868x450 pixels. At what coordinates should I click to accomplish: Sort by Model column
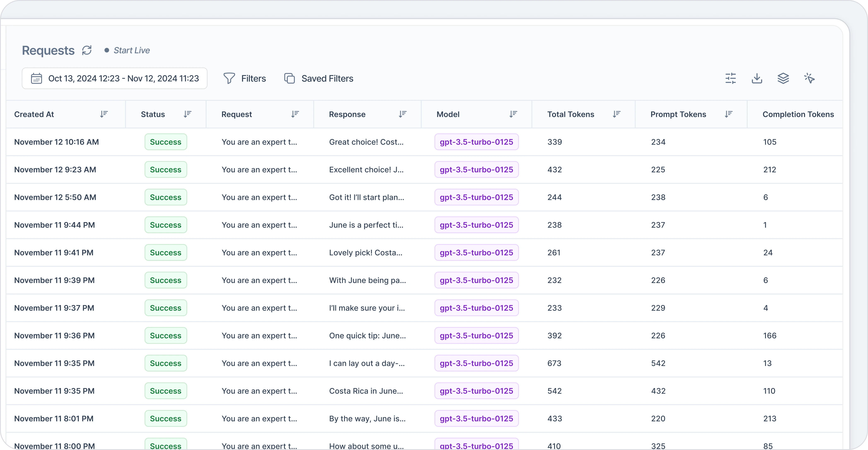click(x=513, y=114)
